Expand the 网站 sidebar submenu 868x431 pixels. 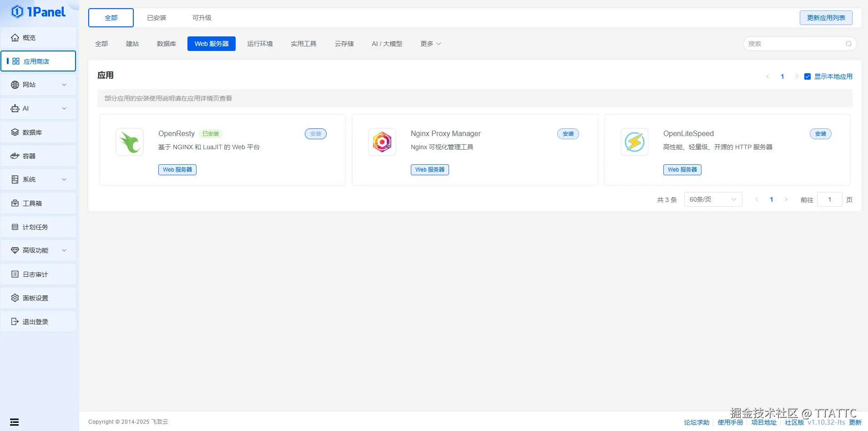64,85
